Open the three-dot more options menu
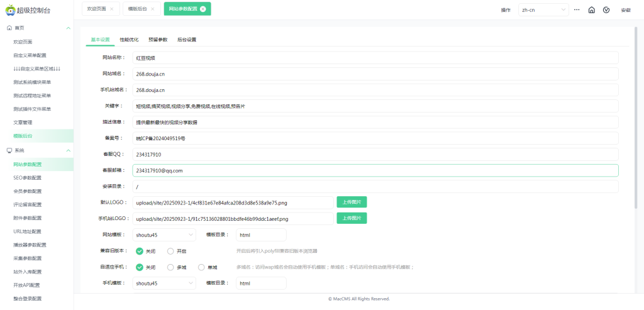644x310 pixels. pyautogui.click(x=577, y=10)
